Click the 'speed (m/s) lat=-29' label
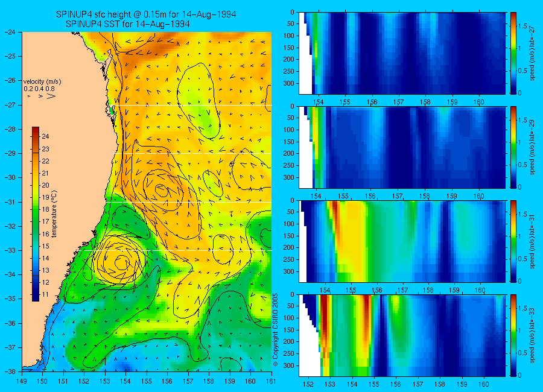This screenshot has height=392, width=543. click(x=532, y=147)
